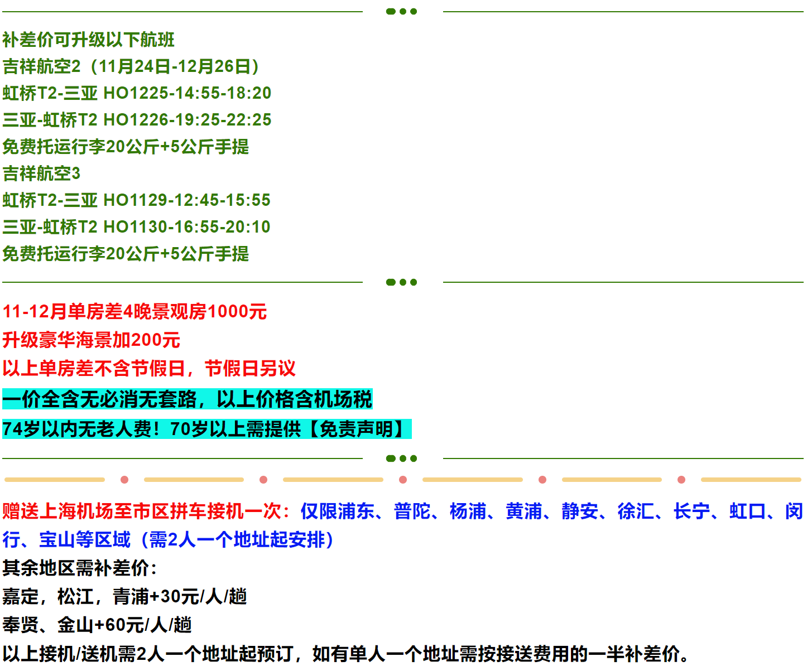
Task: Click line 奉贤、金山+60元/人/趟
Action: [97, 625]
